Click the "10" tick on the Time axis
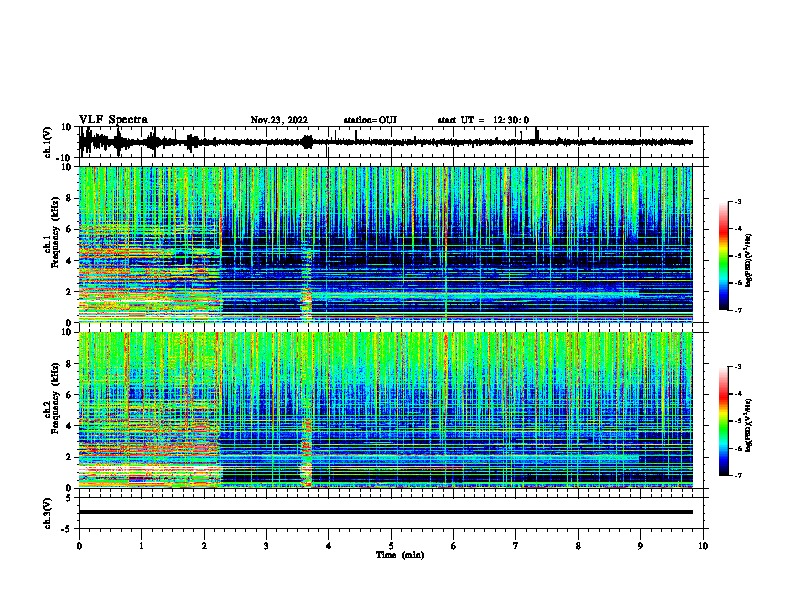The height and width of the screenshot is (612, 792). click(703, 545)
